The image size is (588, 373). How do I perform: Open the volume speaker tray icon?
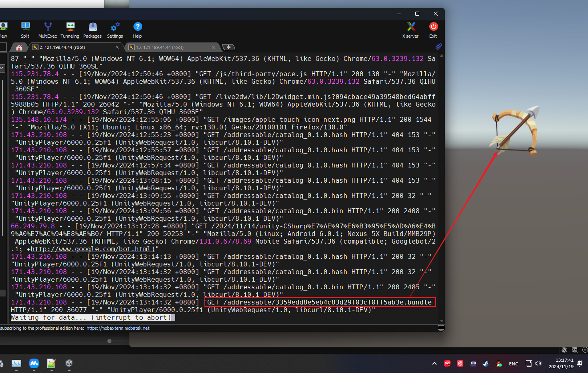538,363
